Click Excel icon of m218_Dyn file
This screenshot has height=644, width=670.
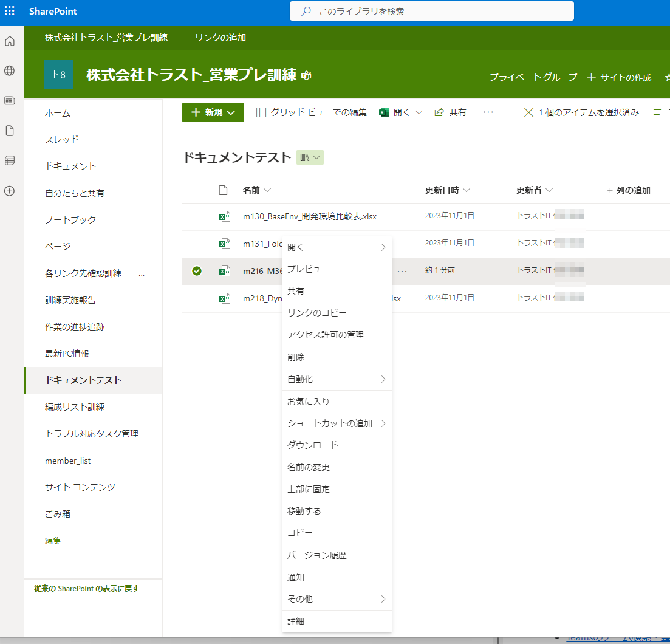point(224,298)
